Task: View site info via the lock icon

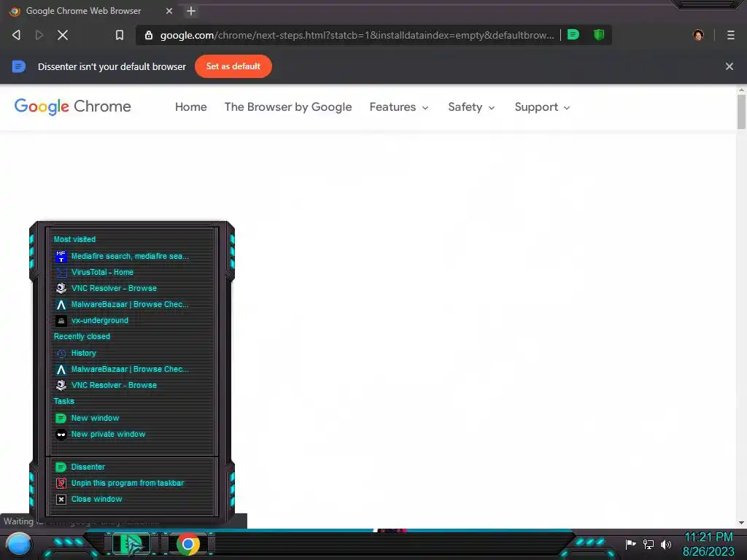Action: click(149, 35)
